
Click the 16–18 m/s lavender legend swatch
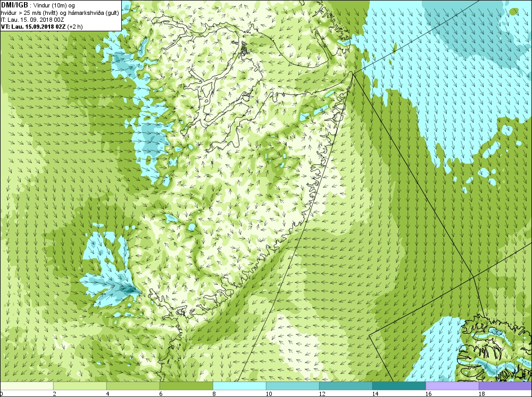(452, 386)
